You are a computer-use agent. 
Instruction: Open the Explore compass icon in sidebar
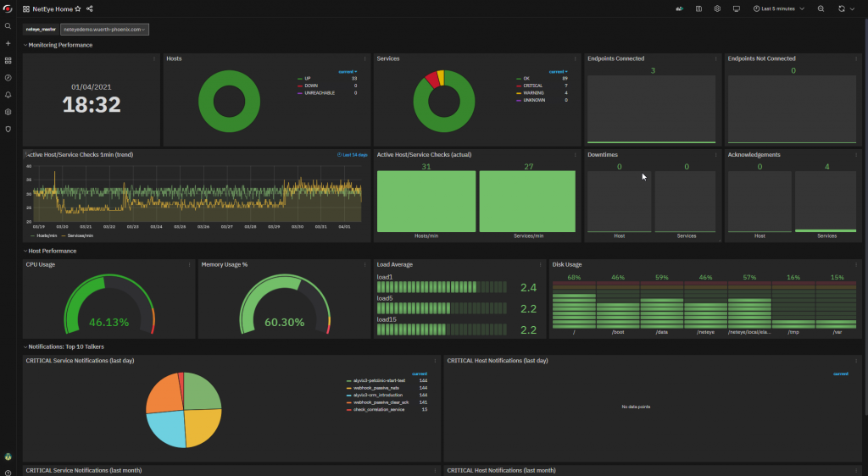click(8, 77)
